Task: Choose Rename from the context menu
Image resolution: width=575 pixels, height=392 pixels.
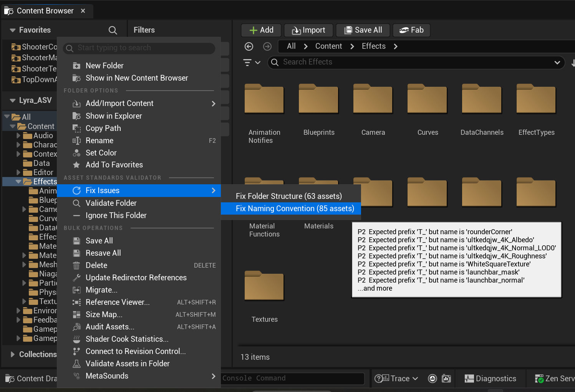Action: (139, 141)
